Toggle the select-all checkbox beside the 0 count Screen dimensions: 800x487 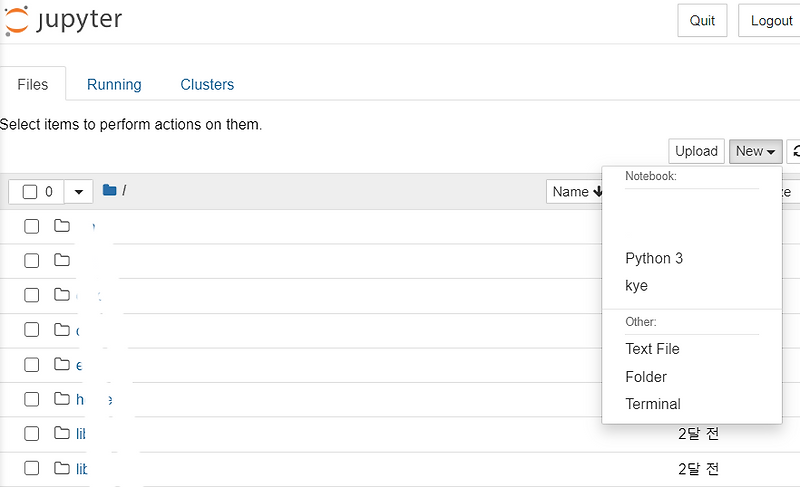tap(30, 192)
